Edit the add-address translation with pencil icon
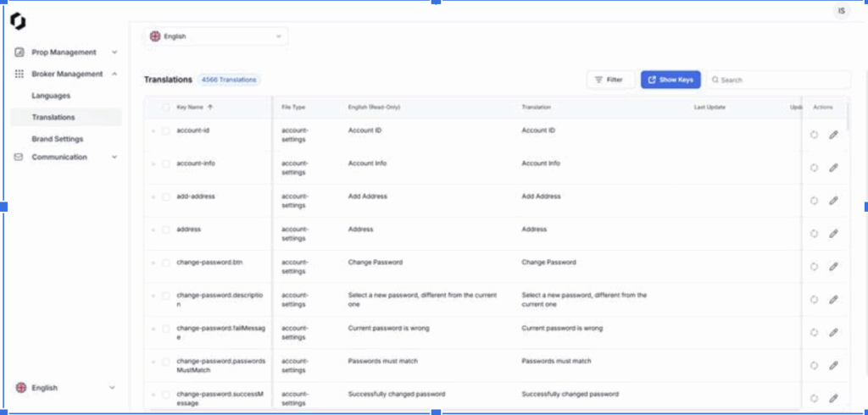 832,201
